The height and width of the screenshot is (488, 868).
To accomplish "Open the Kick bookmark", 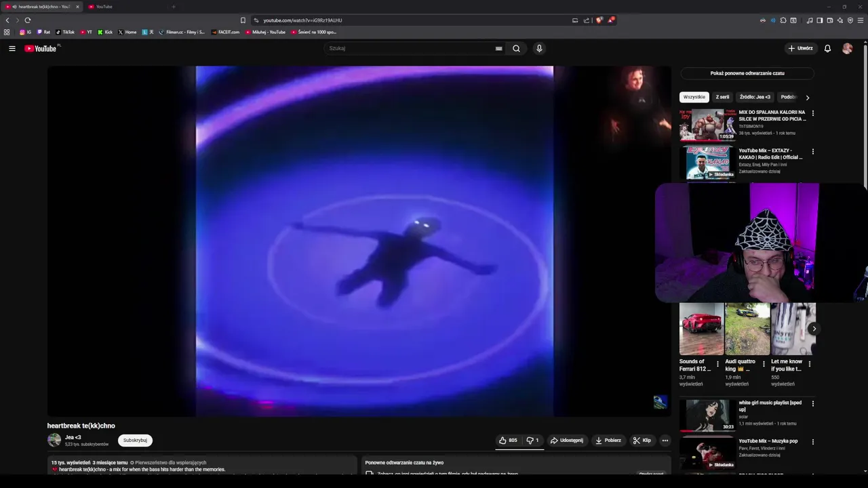I will click(105, 32).
